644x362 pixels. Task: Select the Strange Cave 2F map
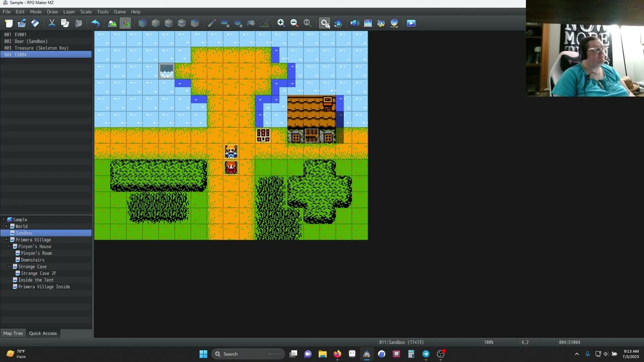tap(38, 273)
